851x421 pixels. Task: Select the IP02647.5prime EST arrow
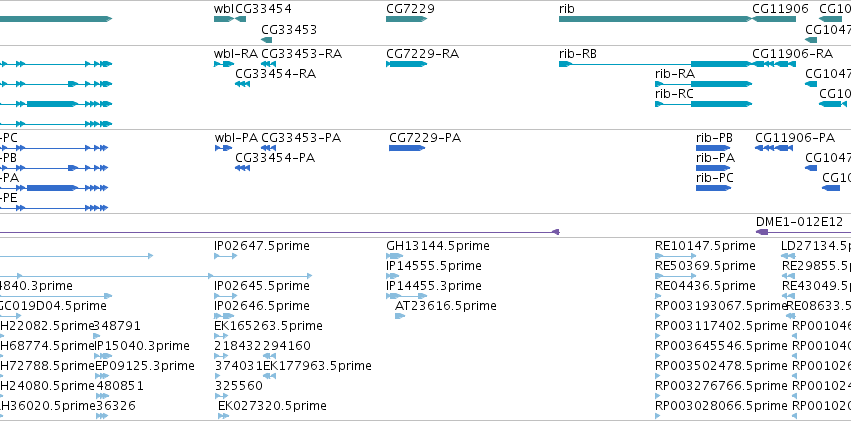click(226, 256)
